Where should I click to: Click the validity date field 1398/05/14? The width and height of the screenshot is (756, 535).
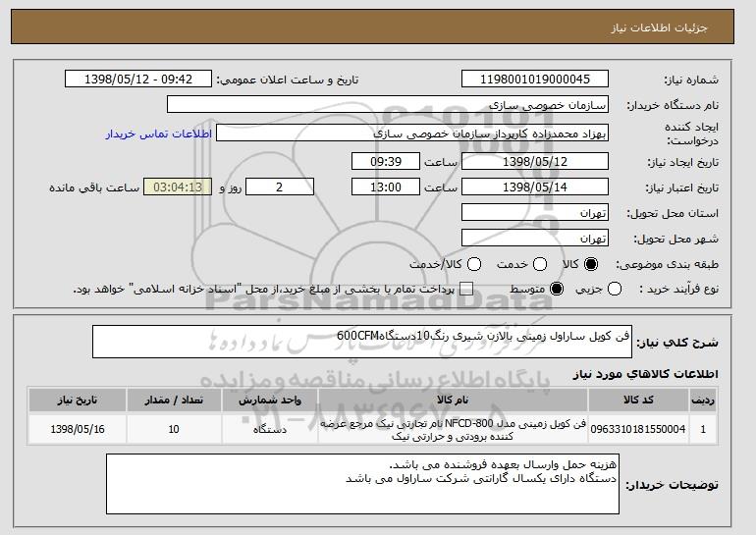(535, 187)
